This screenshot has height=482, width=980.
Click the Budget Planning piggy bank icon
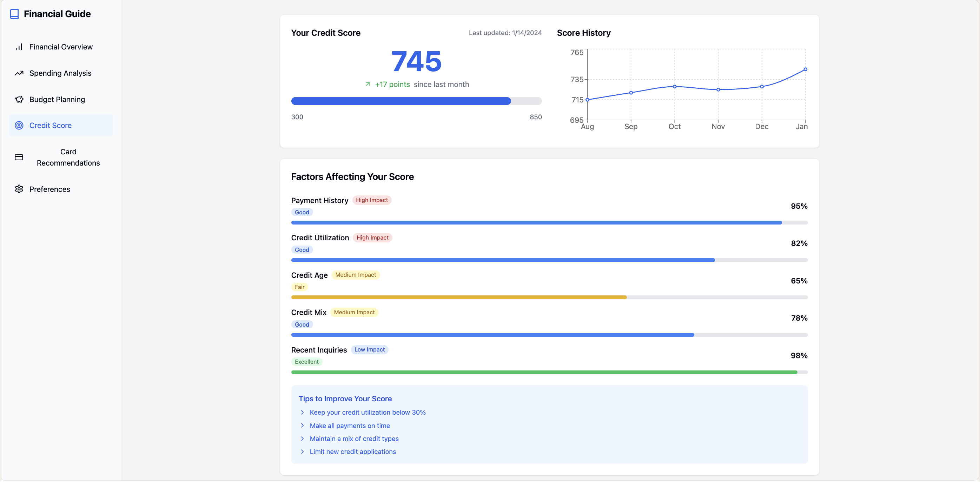point(19,99)
